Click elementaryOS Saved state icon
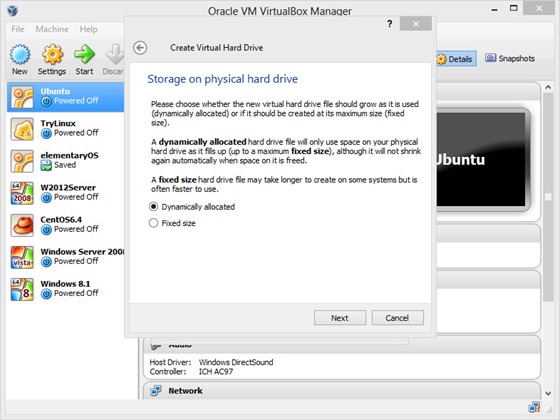The height and width of the screenshot is (420, 560). pyautogui.click(x=46, y=165)
